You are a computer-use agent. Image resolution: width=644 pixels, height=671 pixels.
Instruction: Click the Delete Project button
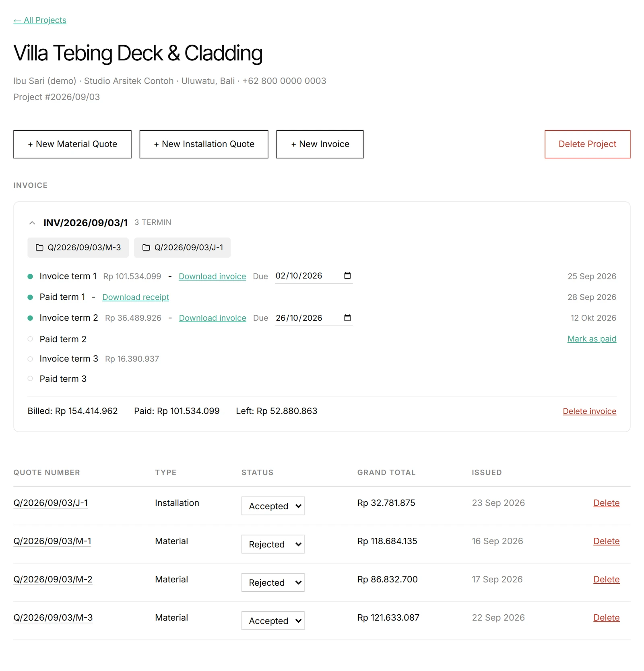(x=587, y=144)
